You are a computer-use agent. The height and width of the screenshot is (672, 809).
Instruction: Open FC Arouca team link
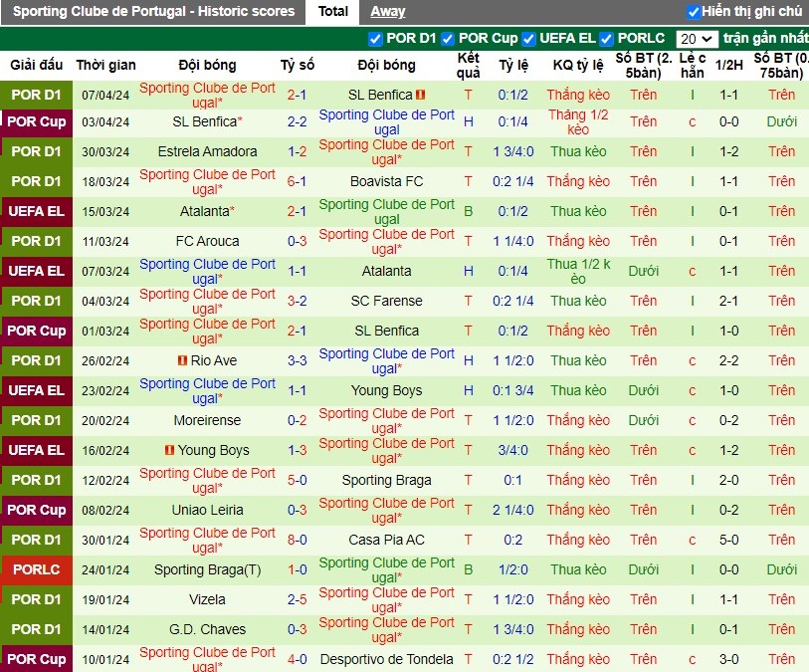tap(207, 242)
